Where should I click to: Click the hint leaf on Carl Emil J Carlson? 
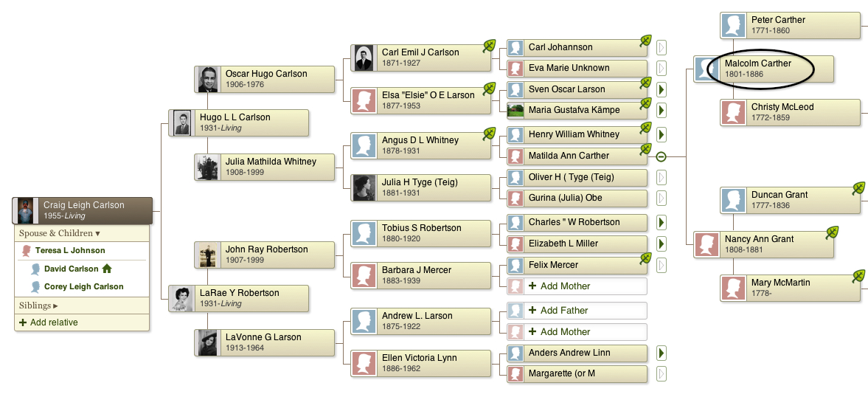coord(489,46)
